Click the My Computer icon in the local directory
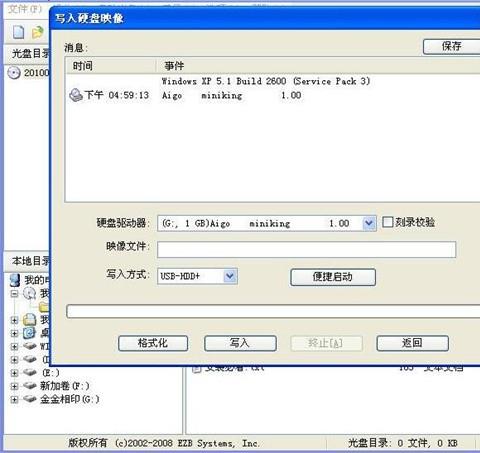This screenshot has width=480, height=453. click(x=15, y=280)
